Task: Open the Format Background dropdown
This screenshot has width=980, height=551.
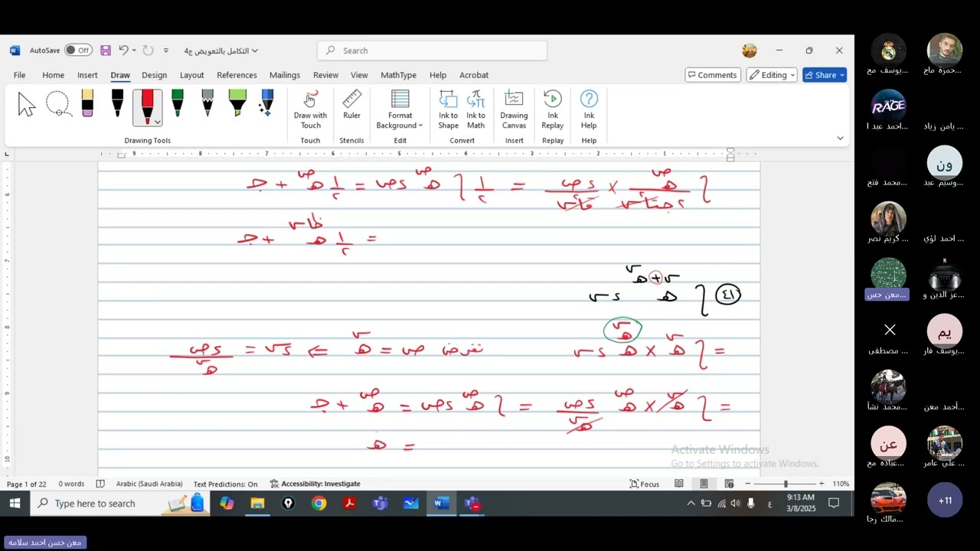Action: point(400,110)
